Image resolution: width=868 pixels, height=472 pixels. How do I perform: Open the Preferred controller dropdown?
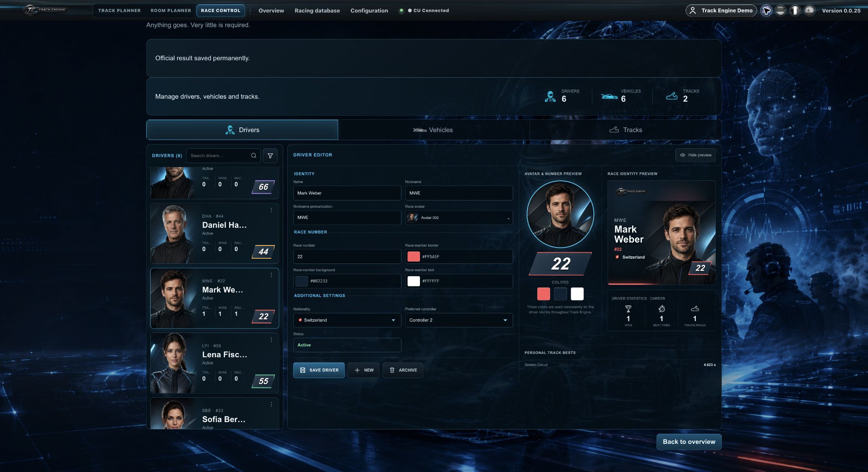point(459,320)
